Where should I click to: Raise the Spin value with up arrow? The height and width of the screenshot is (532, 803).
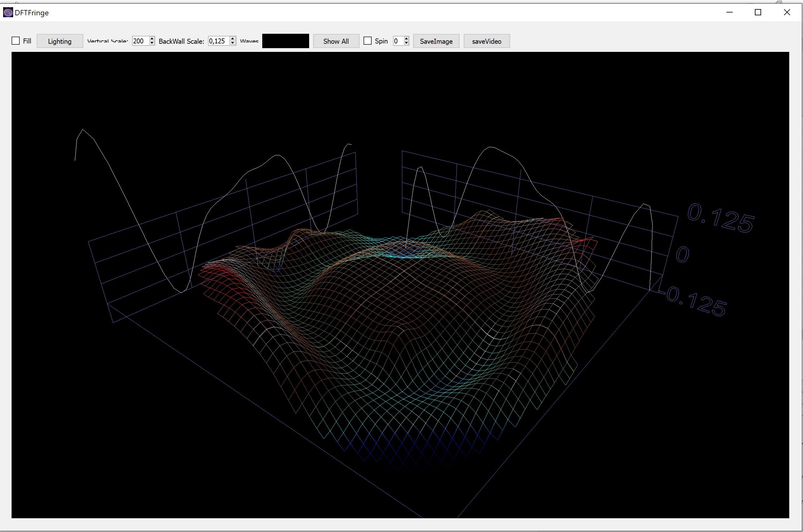coord(406,39)
